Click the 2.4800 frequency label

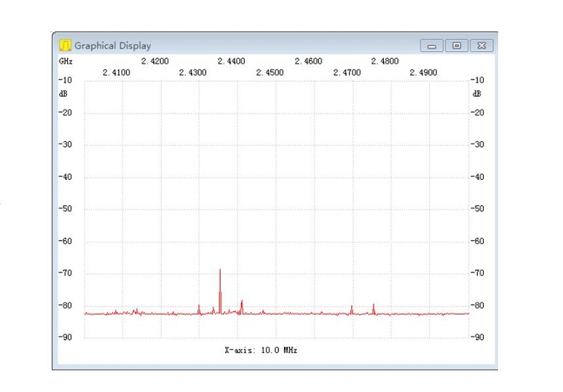[x=385, y=61]
